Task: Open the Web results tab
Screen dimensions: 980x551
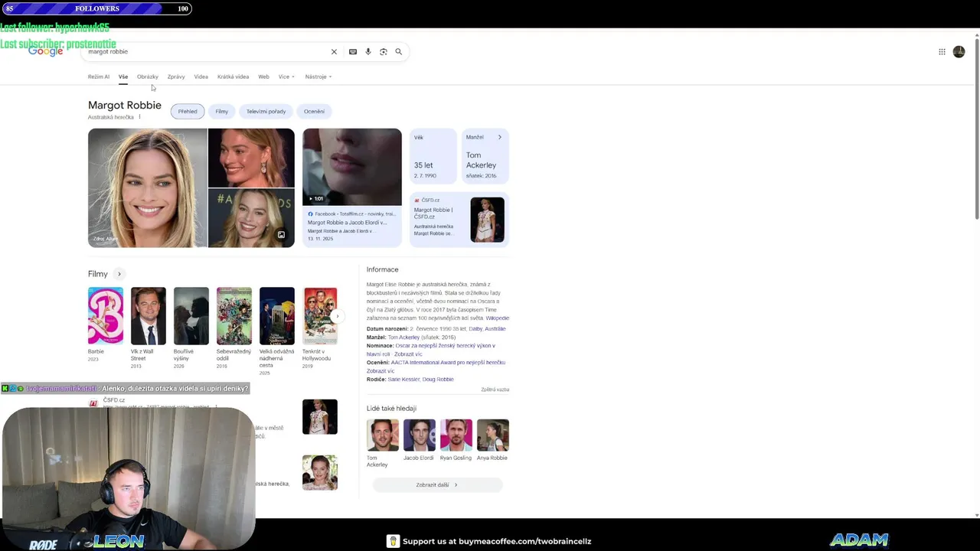Action: tap(263, 77)
